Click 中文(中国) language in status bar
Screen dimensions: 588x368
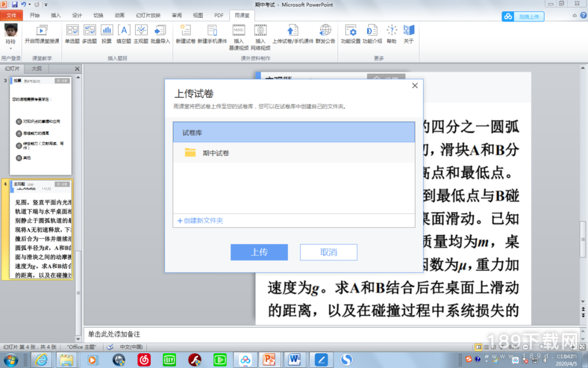131,347
